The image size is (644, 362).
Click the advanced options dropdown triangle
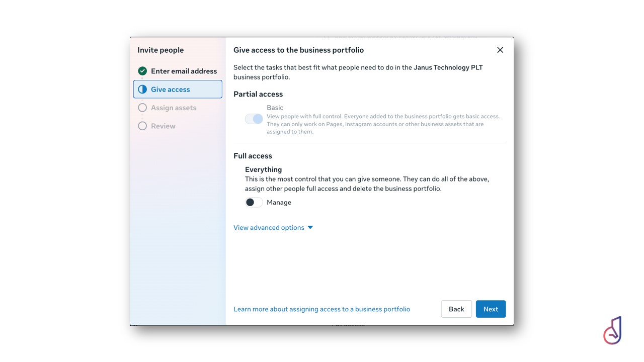(310, 227)
